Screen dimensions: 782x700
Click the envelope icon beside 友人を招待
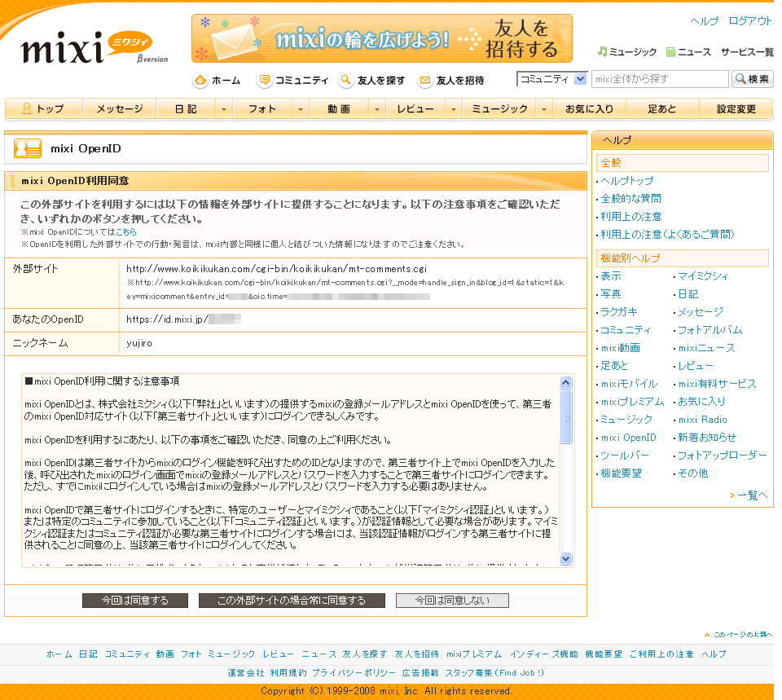425,81
